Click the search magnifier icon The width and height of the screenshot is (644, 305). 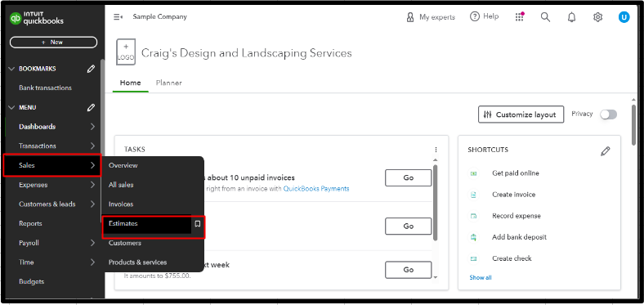pos(545,17)
